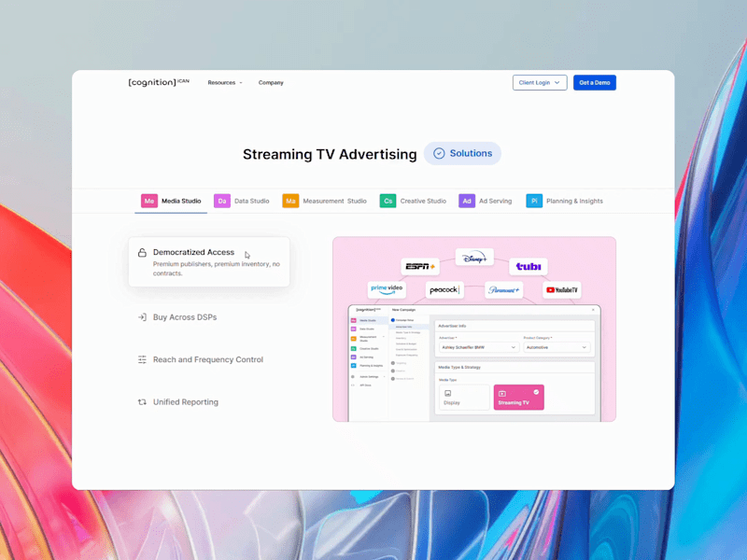747x560 pixels.
Task: Select the Streaming TV media type card
Action: [518, 398]
